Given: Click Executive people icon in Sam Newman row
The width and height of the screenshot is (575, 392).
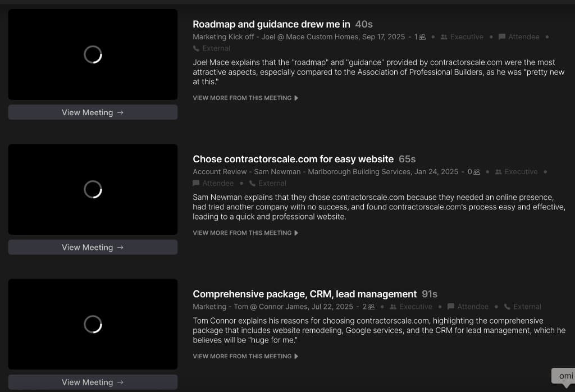Looking at the screenshot, I should point(499,172).
